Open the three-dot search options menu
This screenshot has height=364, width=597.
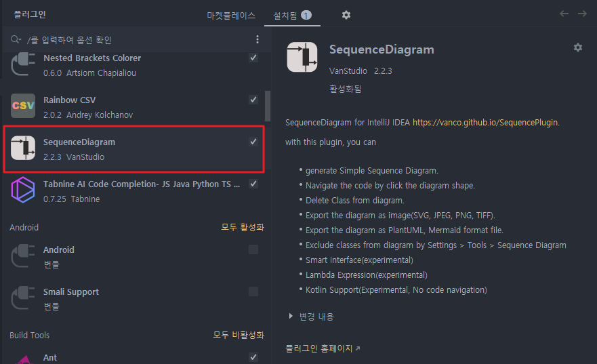(x=258, y=39)
